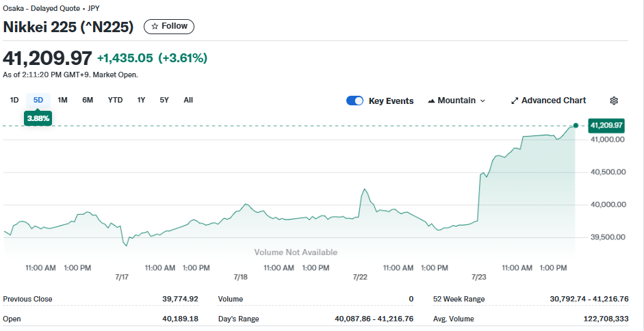This screenshot has height=331, width=644.
Task: Click the Day's Range label
Action: tap(239, 319)
